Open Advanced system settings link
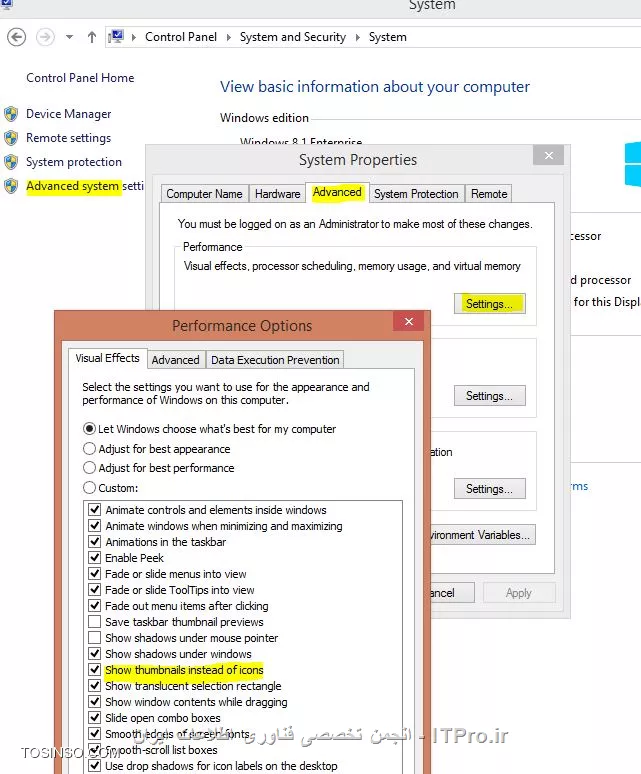The width and height of the screenshot is (641, 774). [x=85, y=186]
